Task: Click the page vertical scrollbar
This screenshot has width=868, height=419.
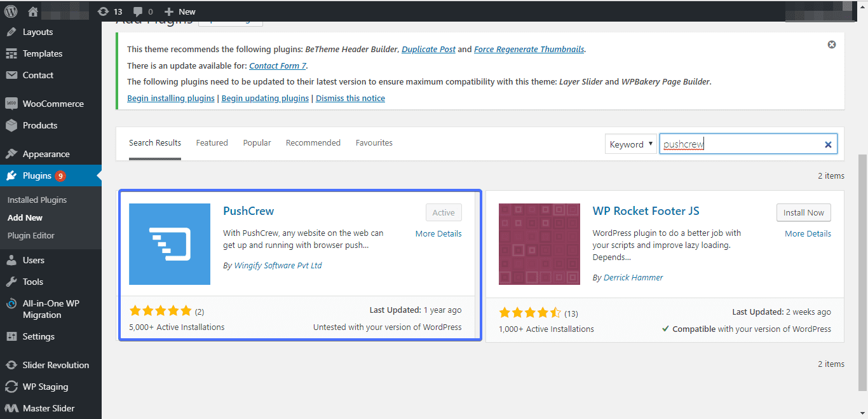Action: (x=863, y=272)
